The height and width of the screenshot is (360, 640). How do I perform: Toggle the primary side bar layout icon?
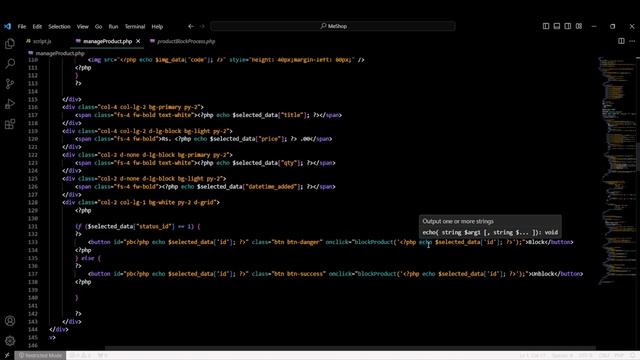[x=546, y=26]
